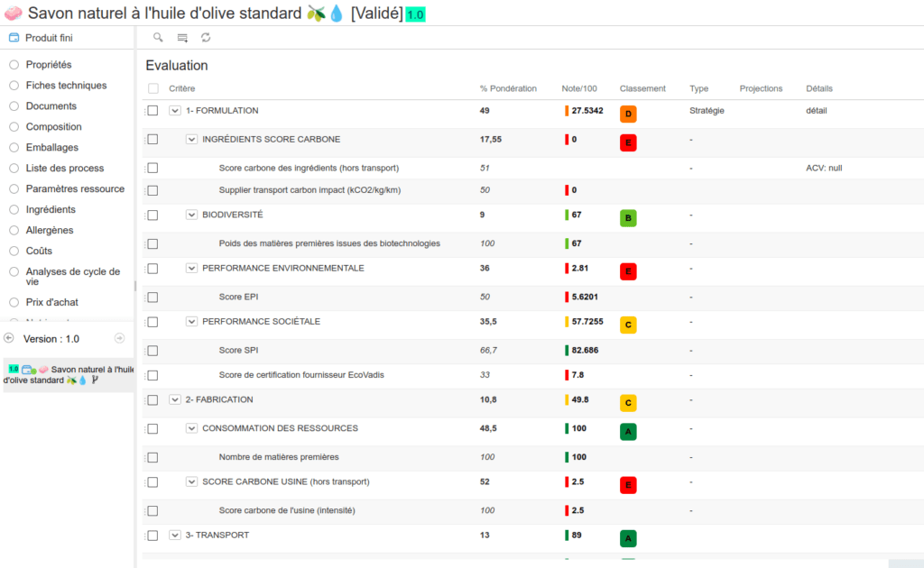Toggle the select-all checkbox beside Critère header
924x568 pixels.
pyautogui.click(x=152, y=88)
